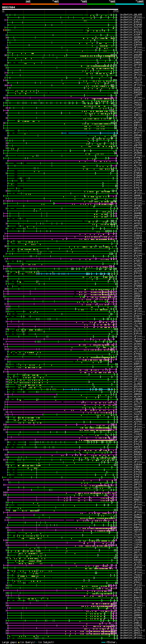
Task: Select the UniRef100_A1DL75 label
Action: [131, 628]
